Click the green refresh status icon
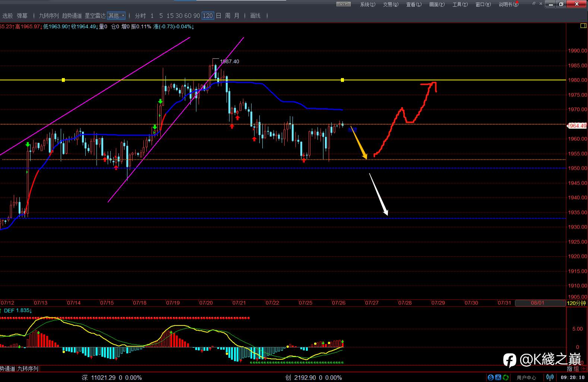This screenshot has width=588, height=382. coord(505,378)
